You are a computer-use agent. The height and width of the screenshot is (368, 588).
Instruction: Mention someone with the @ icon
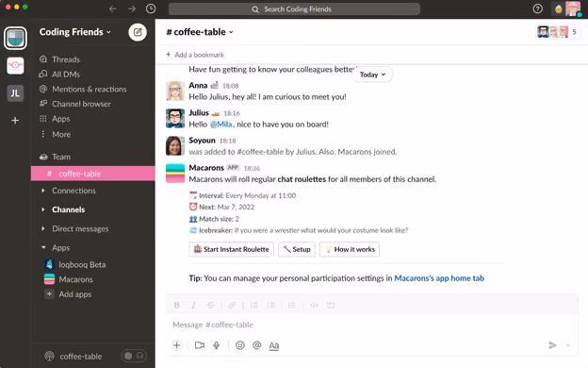click(257, 345)
